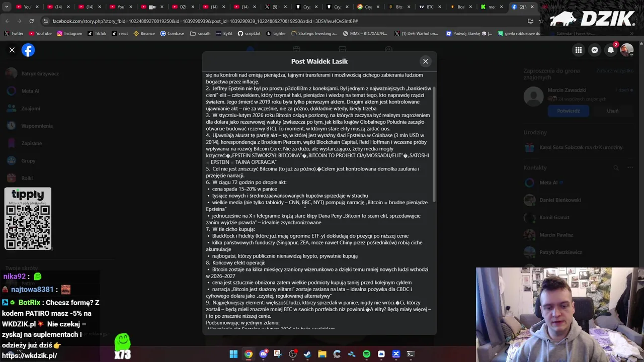Open Steam from the taskbar
Image resolution: width=644 pixels, height=362 pixels.
[x=307, y=354]
